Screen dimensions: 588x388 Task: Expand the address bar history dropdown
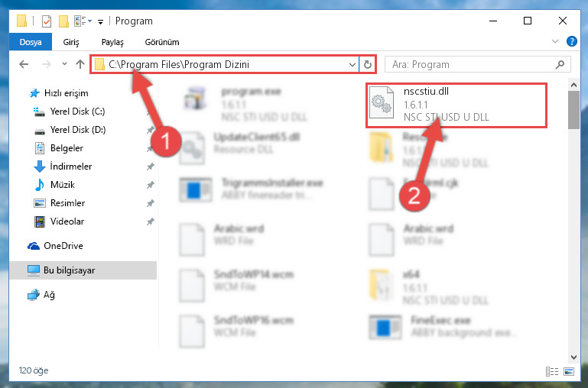coord(352,64)
